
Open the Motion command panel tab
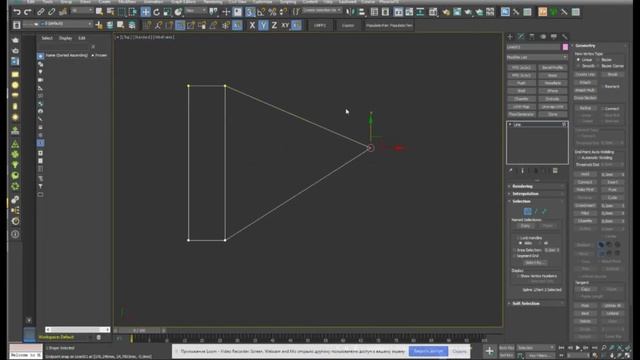coord(543,37)
